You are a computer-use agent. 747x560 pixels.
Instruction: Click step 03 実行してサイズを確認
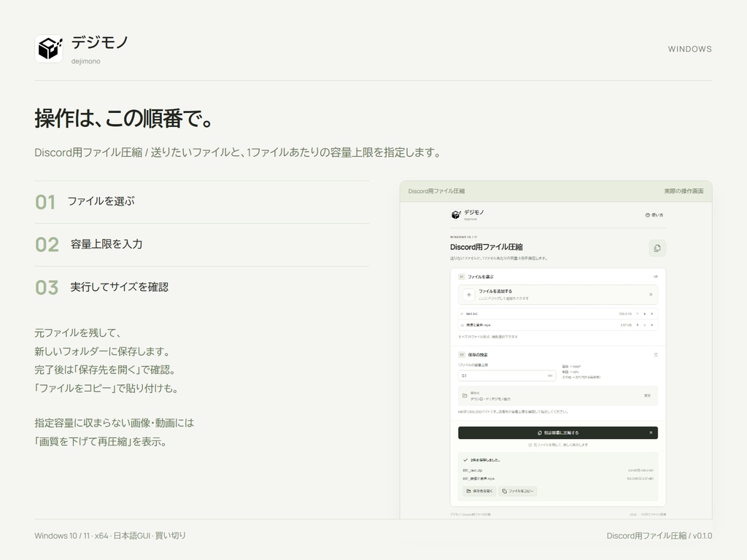pyautogui.click(x=201, y=287)
